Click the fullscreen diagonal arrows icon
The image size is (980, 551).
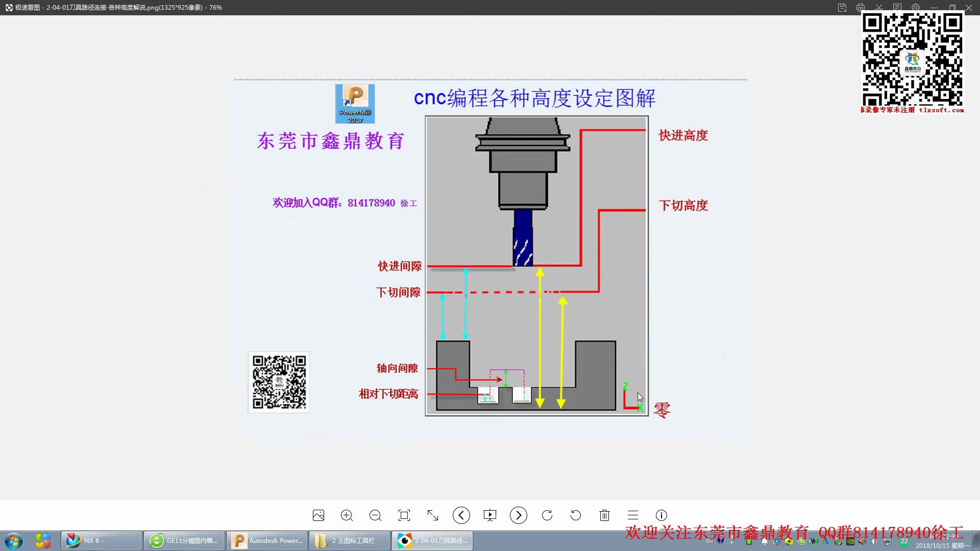[x=433, y=515]
